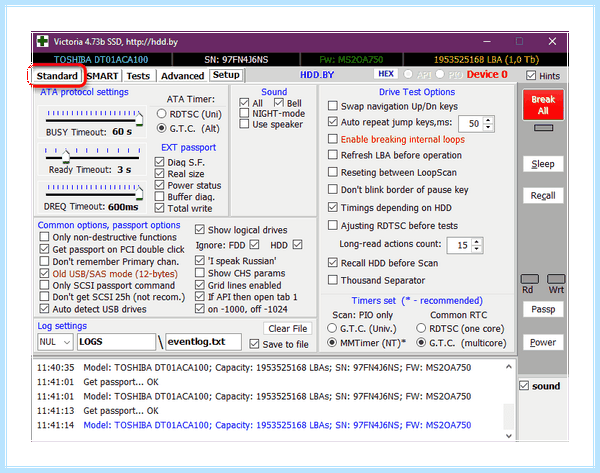This screenshot has width=600, height=473.
Task: Enable Thousand Separator checkbox
Action: [333, 280]
